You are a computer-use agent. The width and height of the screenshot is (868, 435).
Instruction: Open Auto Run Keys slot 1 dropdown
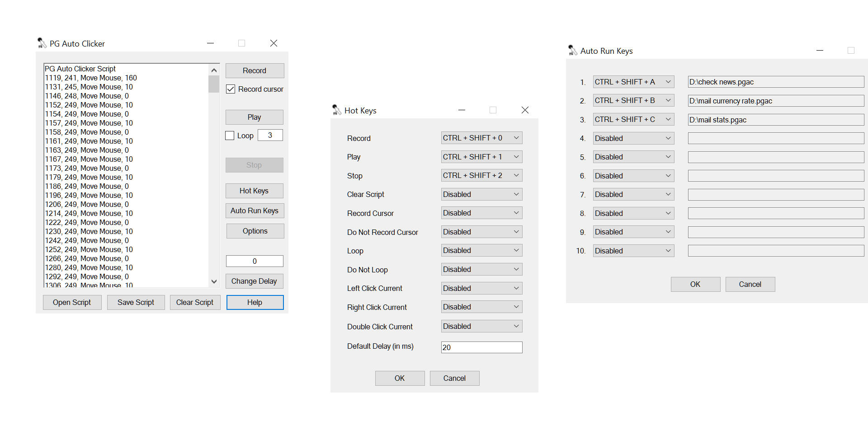tap(634, 82)
